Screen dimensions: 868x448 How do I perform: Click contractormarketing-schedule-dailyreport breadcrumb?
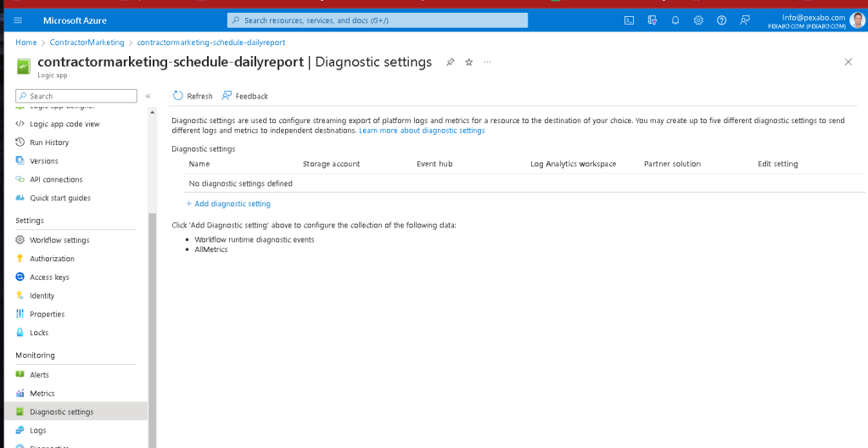pos(211,42)
